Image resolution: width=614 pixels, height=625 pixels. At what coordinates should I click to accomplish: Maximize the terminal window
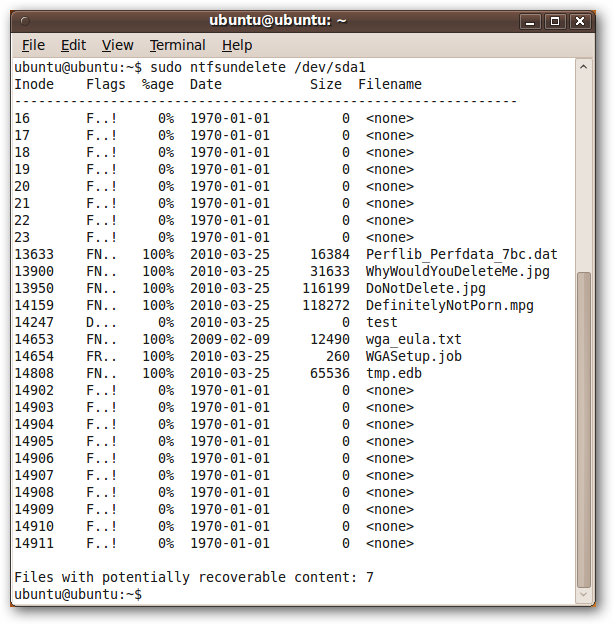[x=555, y=21]
